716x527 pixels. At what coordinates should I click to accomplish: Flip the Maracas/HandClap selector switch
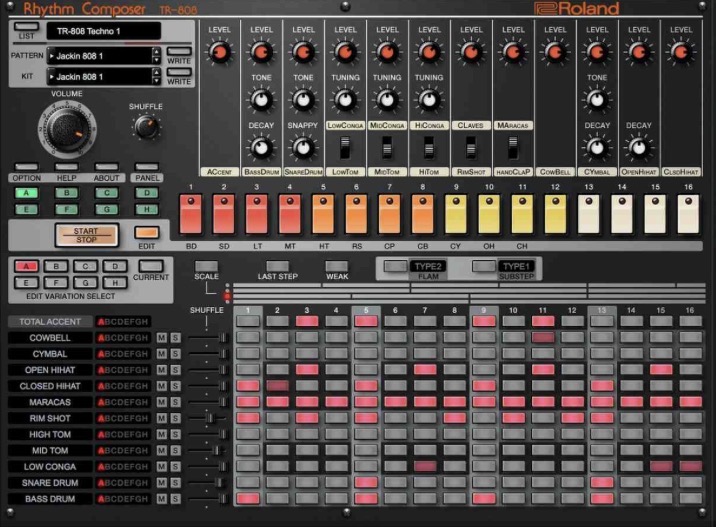513,148
